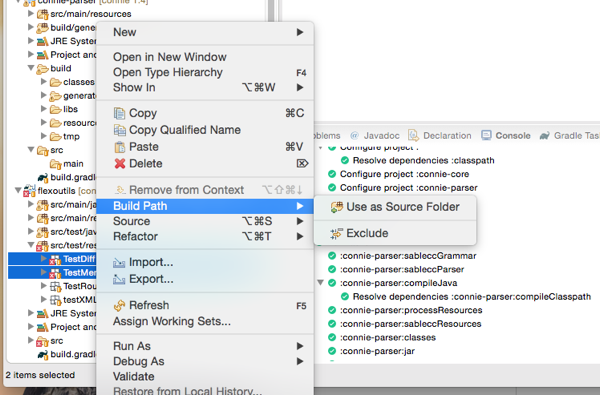Expand the tmp folder node
The width and height of the screenshot is (600, 395).
[x=44, y=136]
